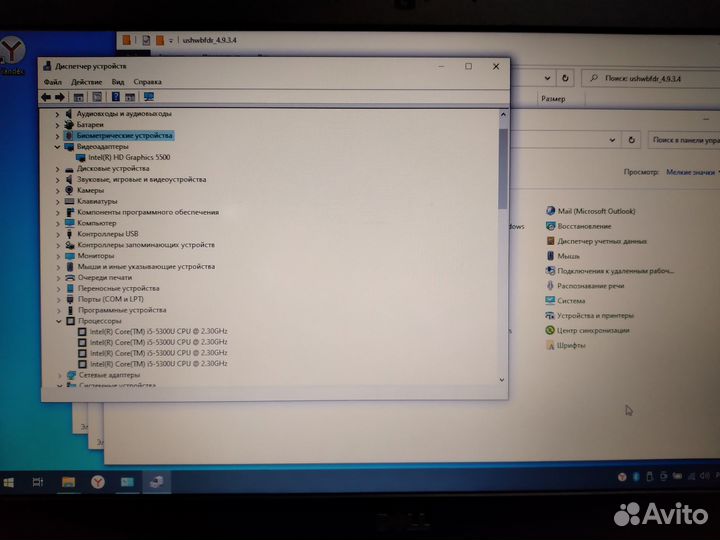The height and width of the screenshot is (540, 720).
Task: Click the Поиск в панели управления field
Action: [x=684, y=140]
